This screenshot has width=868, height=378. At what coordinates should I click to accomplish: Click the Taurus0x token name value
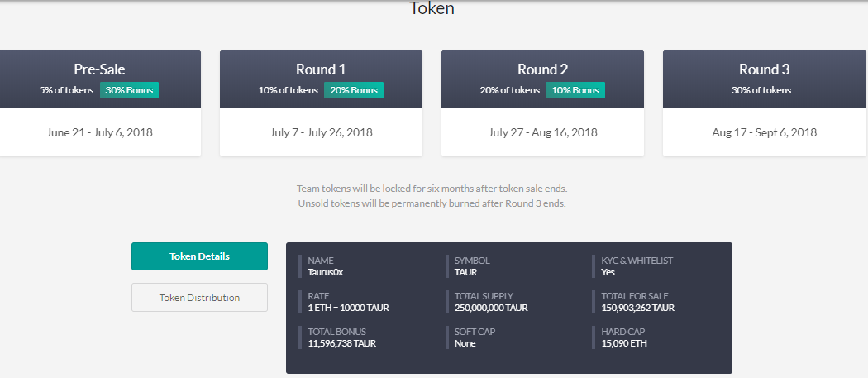[325, 272]
